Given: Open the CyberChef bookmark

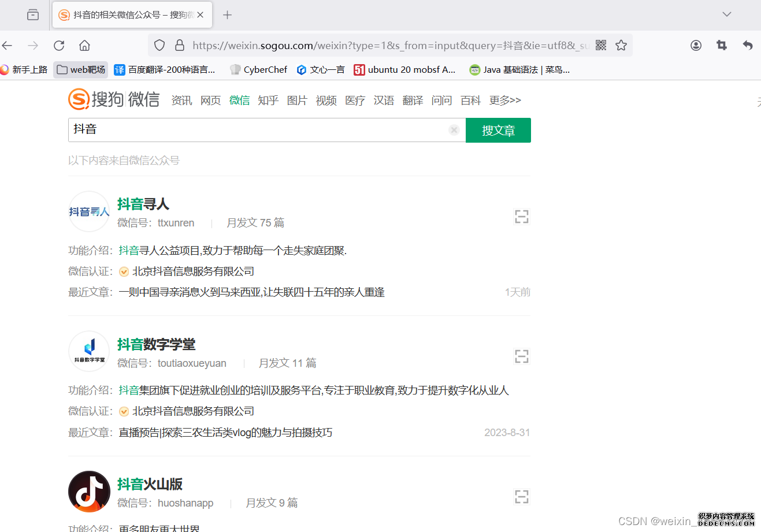Looking at the screenshot, I should pyautogui.click(x=258, y=70).
